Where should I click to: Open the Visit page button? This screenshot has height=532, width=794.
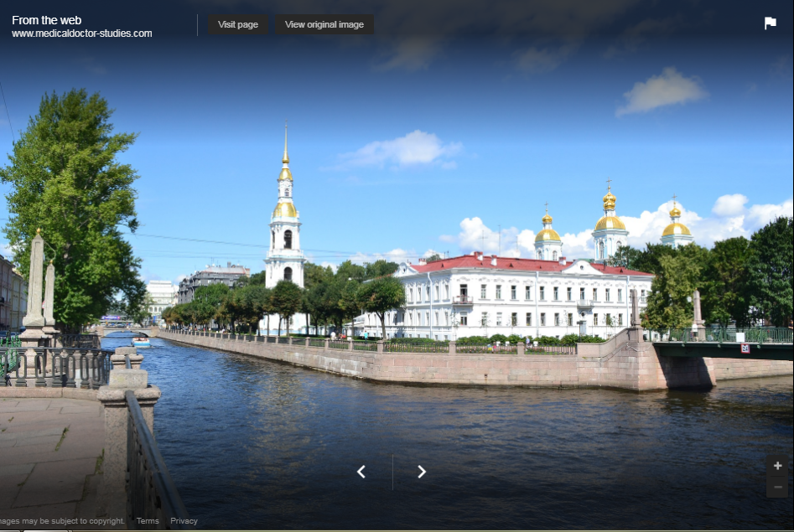click(x=238, y=24)
